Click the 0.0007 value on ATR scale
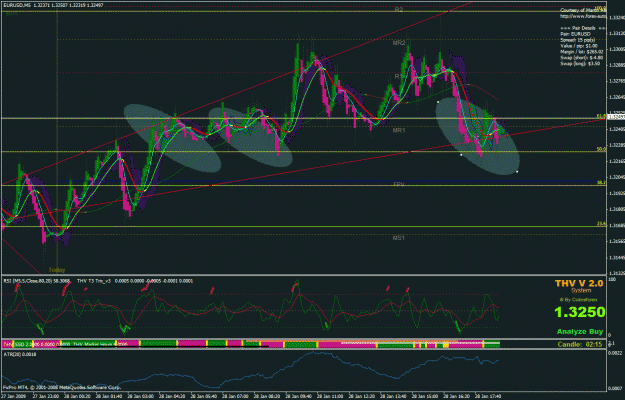Image resolution: width=625 pixels, height=400 pixels. click(x=614, y=388)
